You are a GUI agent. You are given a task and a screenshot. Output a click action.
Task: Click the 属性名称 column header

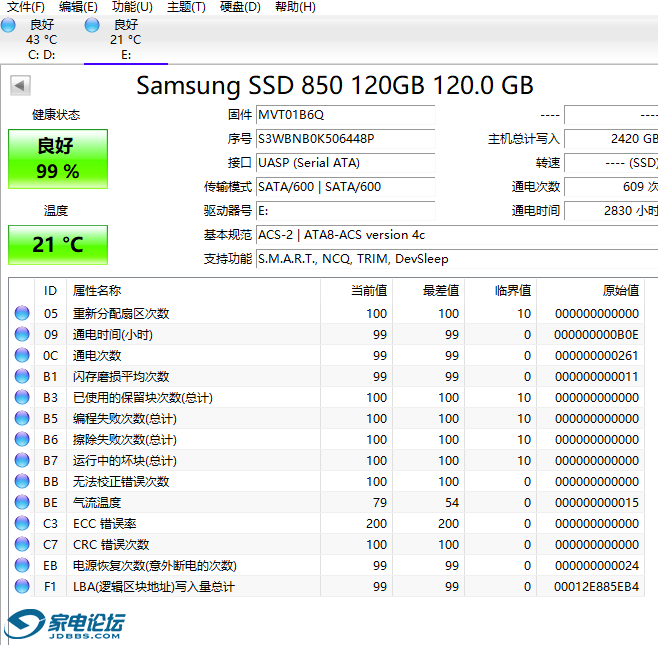[x=193, y=291]
